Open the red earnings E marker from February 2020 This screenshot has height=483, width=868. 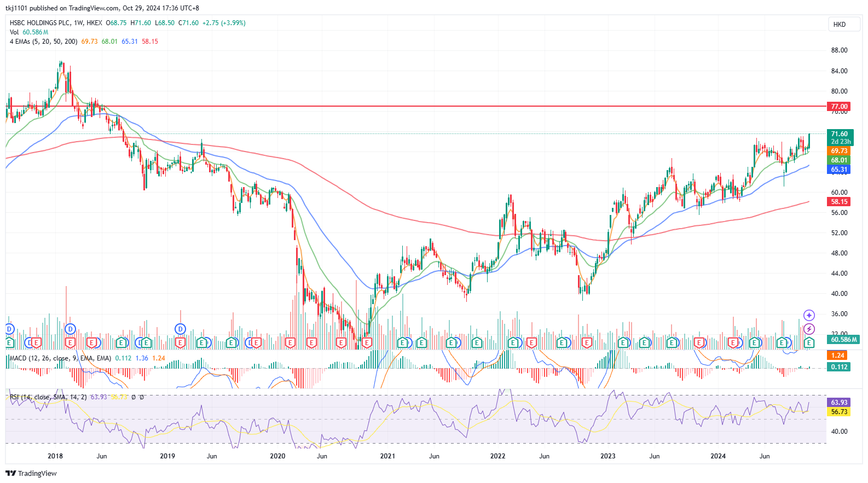click(x=290, y=343)
